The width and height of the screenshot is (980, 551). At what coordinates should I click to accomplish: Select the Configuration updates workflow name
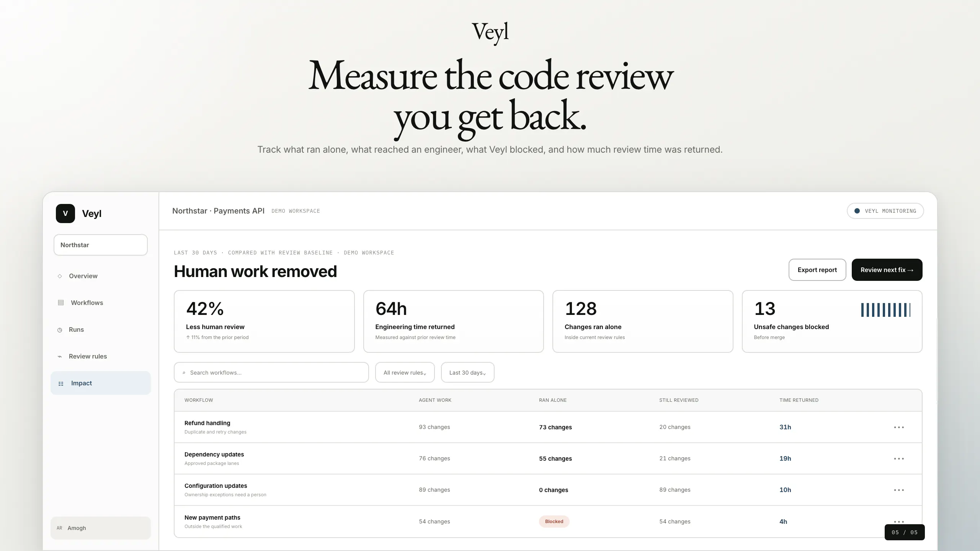pyautogui.click(x=216, y=486)
